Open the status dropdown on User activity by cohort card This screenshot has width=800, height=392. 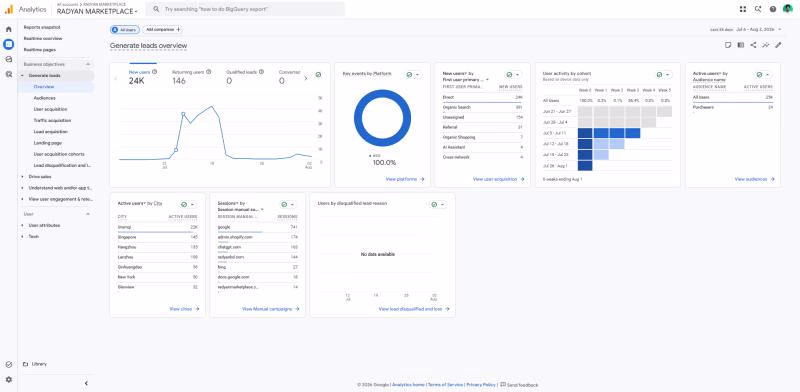(x=663, y=75)
